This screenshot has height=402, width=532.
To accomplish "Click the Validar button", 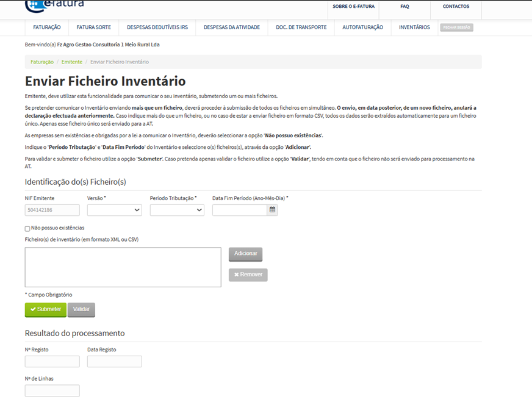I will click(81, 309).
